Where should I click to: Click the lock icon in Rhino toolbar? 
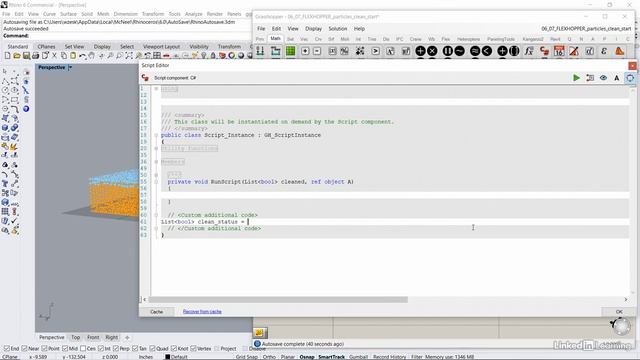[x=213, y=56]
